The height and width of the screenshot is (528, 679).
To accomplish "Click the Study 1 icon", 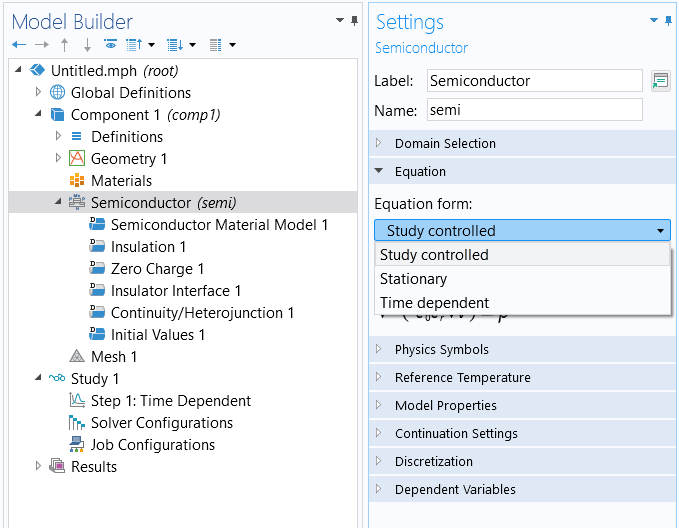I will coord(57,378).
